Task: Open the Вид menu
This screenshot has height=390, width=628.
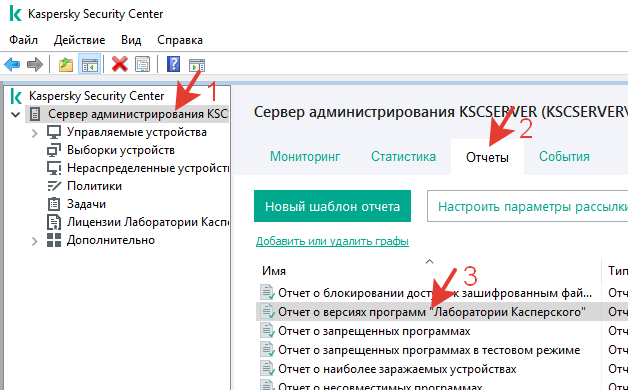Action: point(131,40)
